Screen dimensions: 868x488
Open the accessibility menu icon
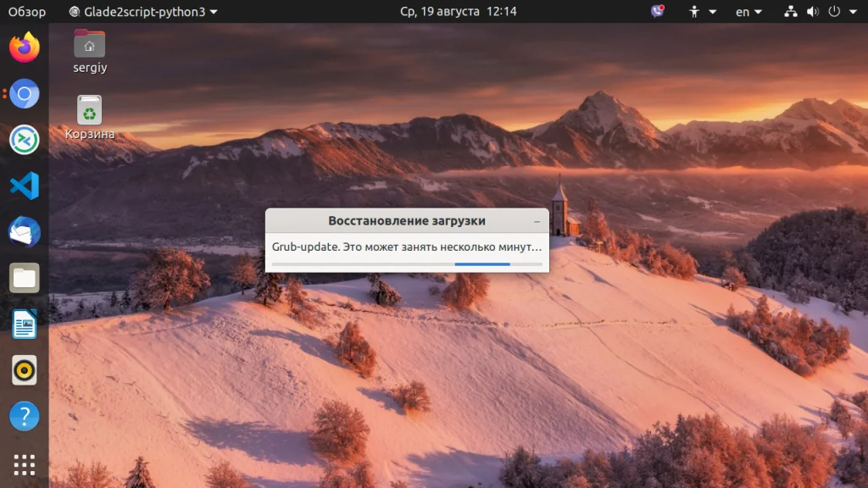[694, 12]
